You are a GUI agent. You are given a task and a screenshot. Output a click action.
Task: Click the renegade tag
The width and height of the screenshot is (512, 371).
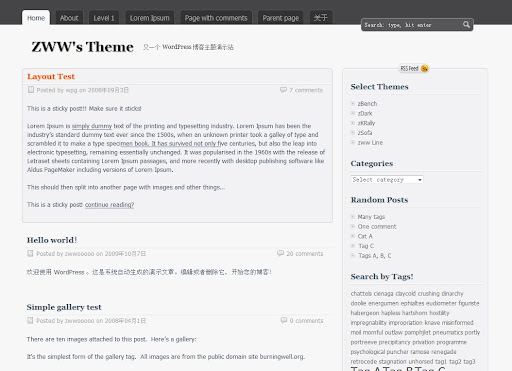pos(444,351)
